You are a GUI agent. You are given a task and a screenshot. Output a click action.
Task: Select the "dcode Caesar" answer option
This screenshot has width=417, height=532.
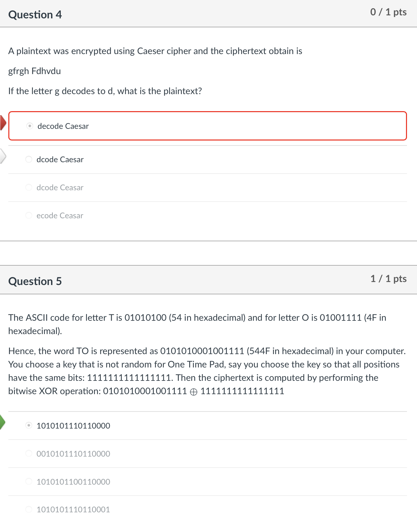pos(60,159)
